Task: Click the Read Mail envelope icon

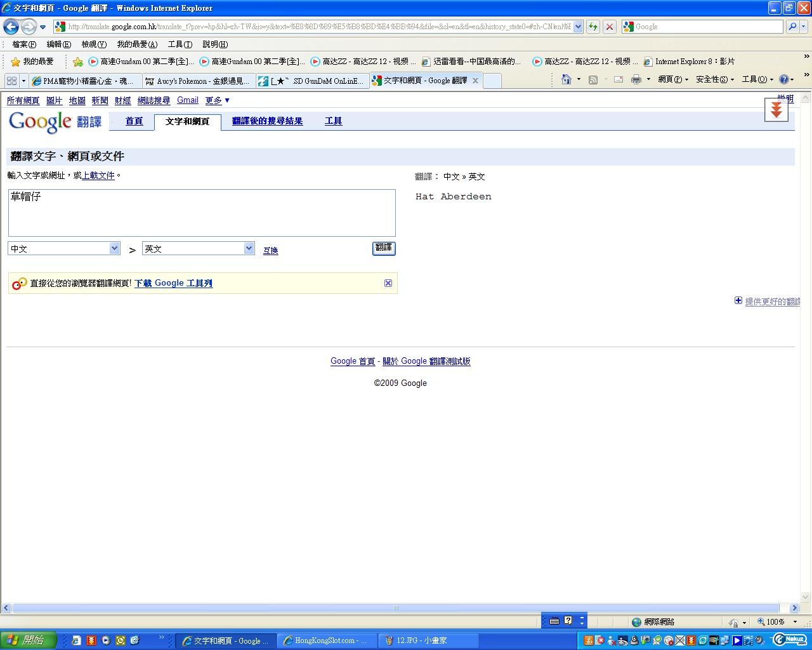Action: point(619,79)
